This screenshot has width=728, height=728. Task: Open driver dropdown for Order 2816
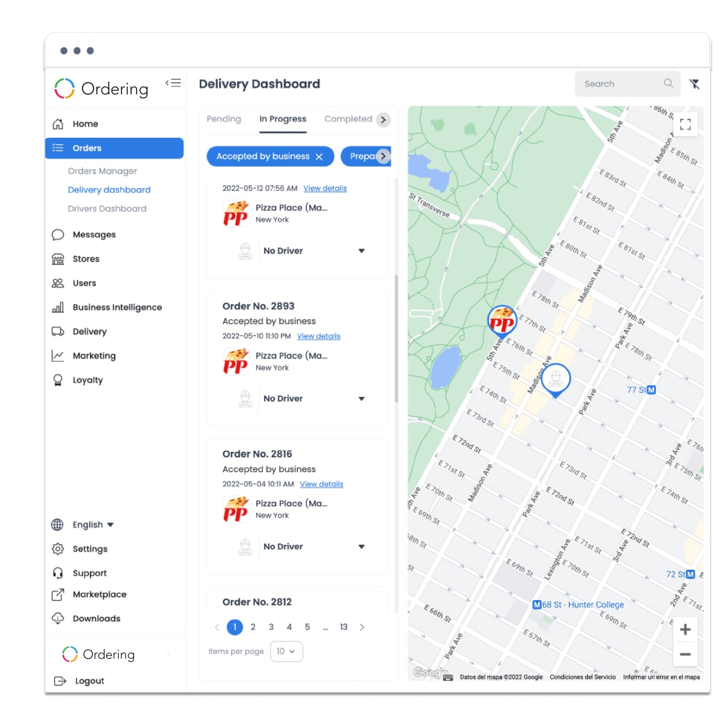tap(362, 547)
